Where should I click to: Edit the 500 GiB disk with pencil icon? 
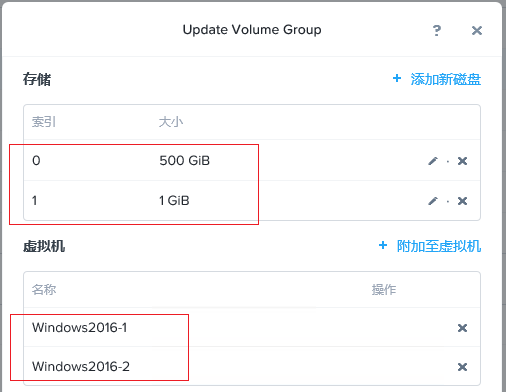point(433,161)
